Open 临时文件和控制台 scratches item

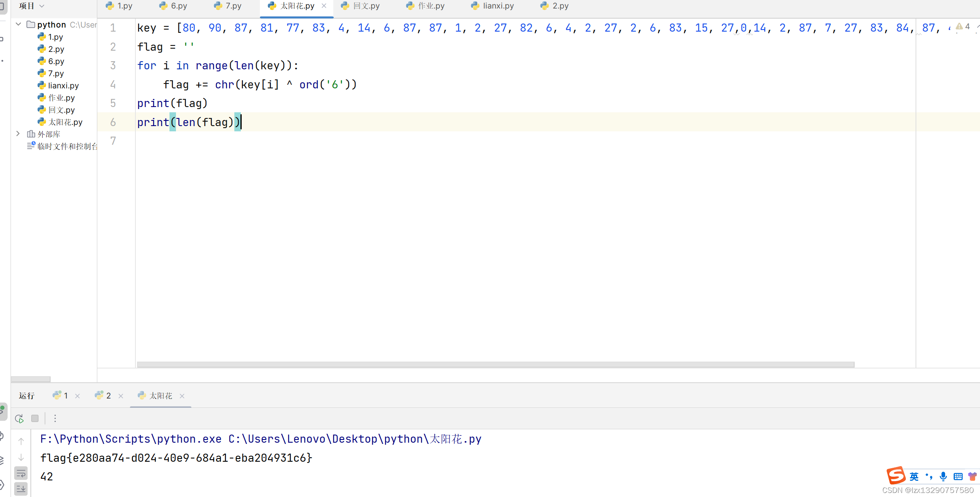[x=67, y=146]
